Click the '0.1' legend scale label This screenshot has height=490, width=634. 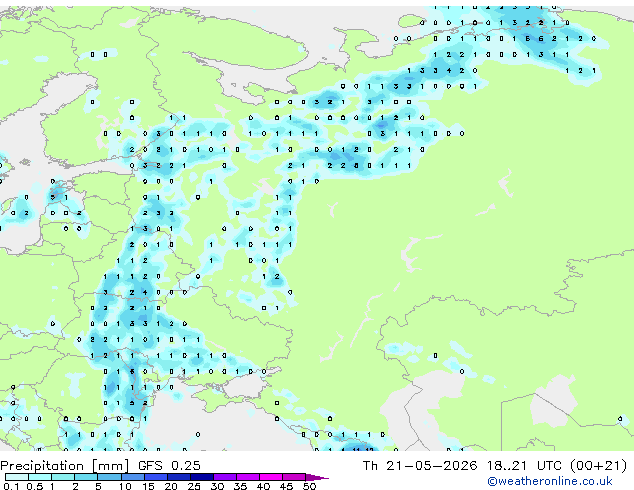[x=11, y=486]
